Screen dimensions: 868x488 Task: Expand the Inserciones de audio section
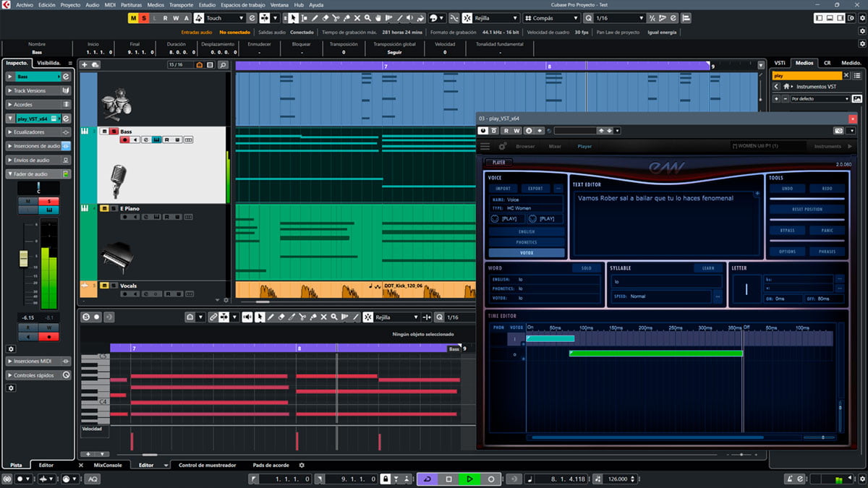38,146
